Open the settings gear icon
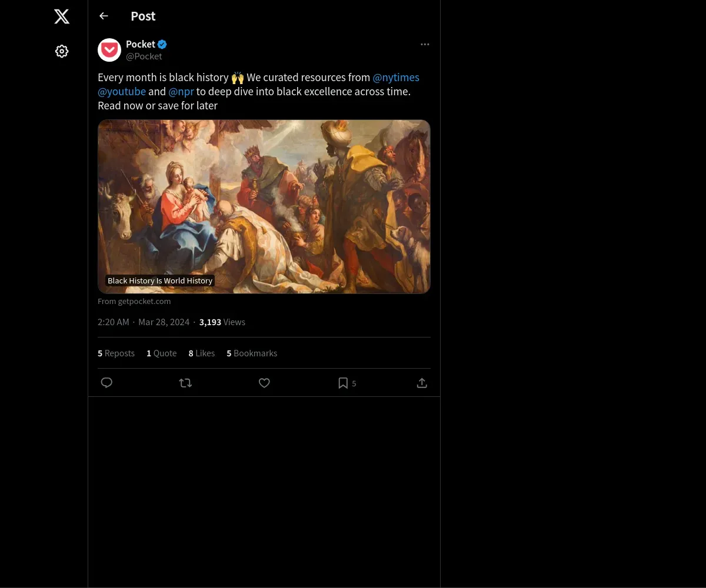Image resolution: width=706 pixels, height=588 pixels. click(62, 51)
